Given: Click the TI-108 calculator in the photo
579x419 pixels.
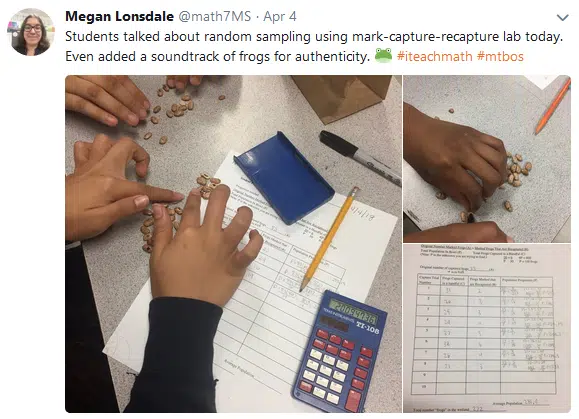Looking at the screenshot, I should (340, 351).
